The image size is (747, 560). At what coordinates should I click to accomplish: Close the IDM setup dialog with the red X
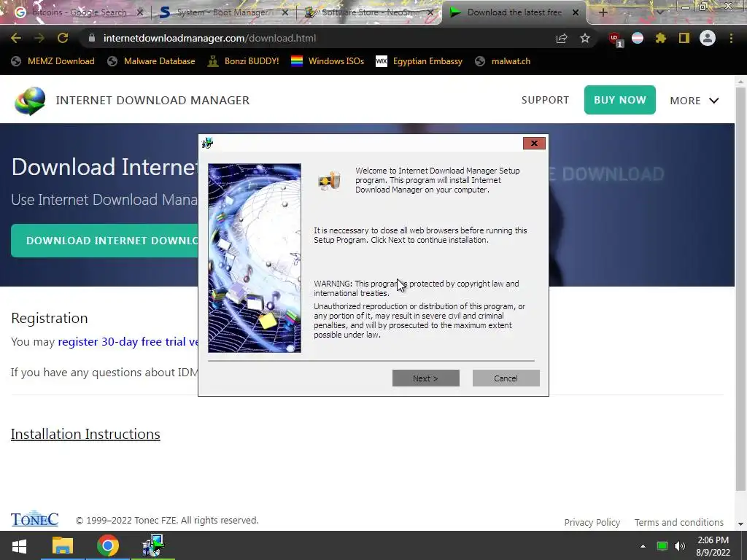[534, 144]
